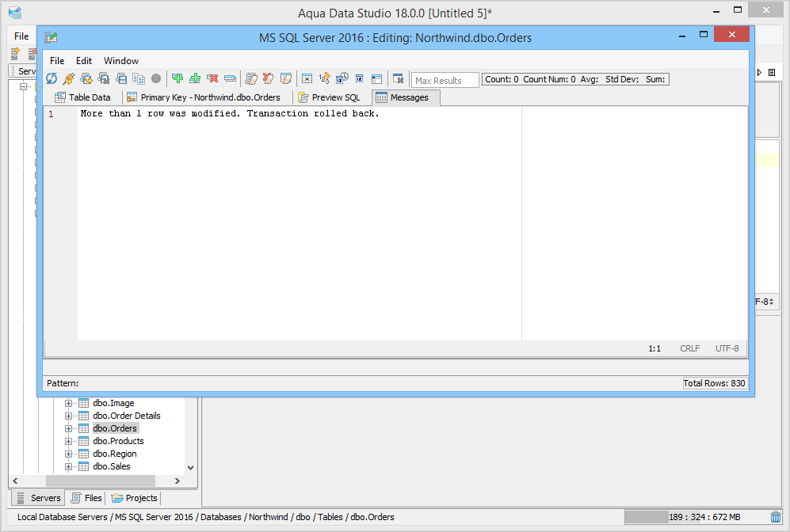Delete row with red X icon
The height and width of the screenshot is (532, 790).
(212, 78)
